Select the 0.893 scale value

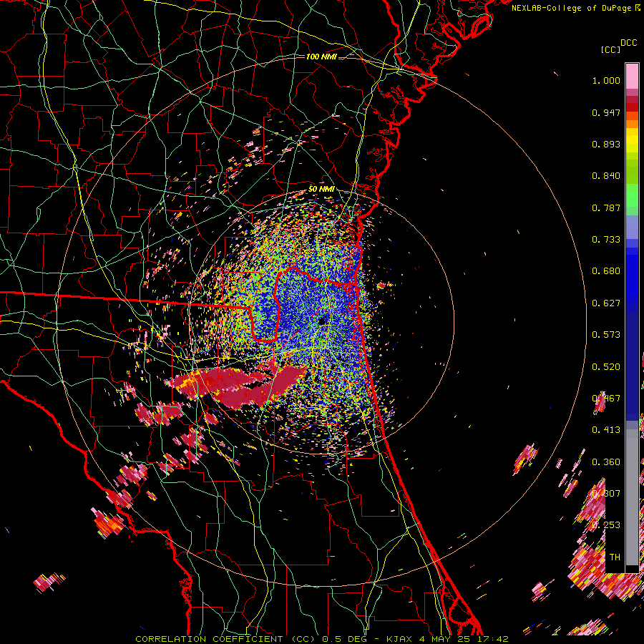[606, 144]
